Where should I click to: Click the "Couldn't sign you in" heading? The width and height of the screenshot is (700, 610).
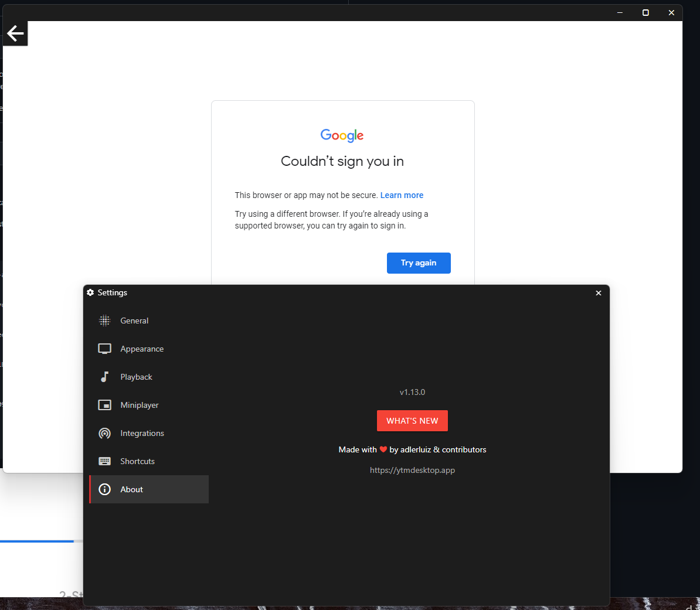342,161
